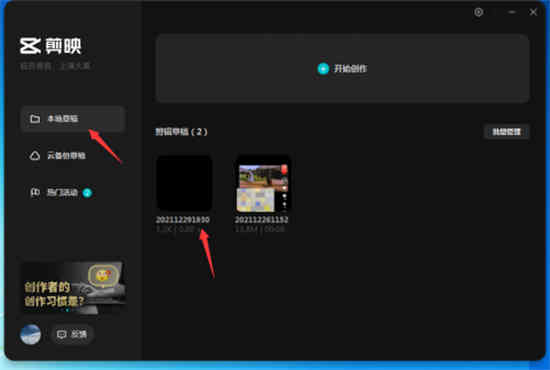
Task: Open the black draft thumbnail 202112291830
Action: click(184, 183)
